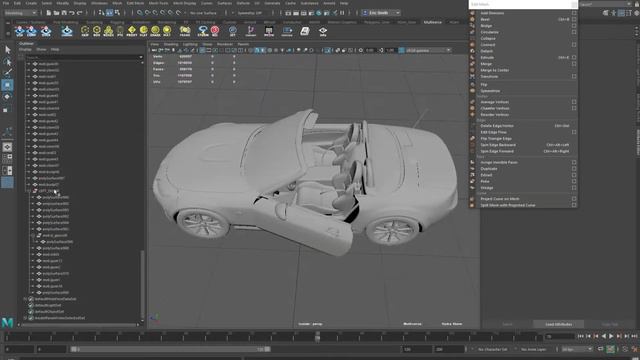The image size is (640, 360).
Task: Click the yellow PROXY shelf icon
Action: tap(131, 31)
